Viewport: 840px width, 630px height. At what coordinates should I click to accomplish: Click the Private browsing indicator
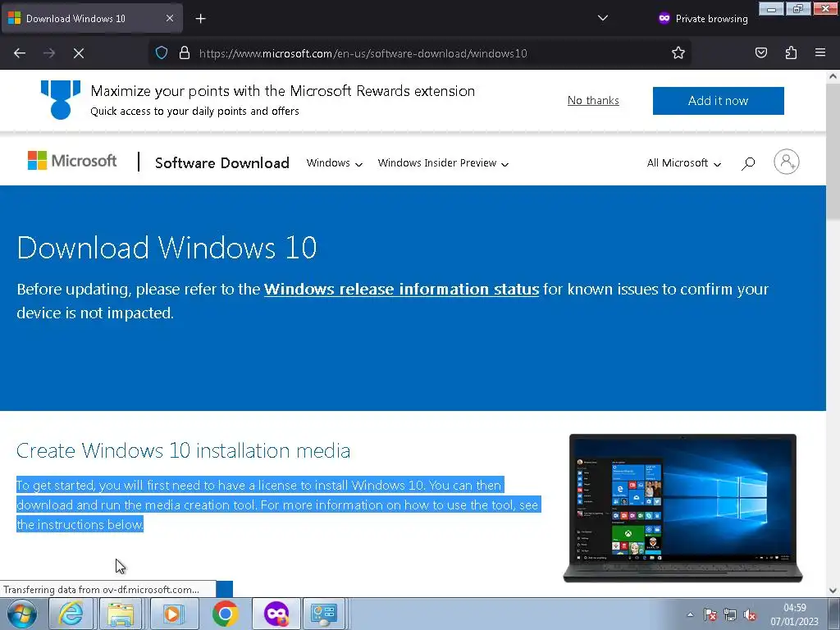tap(703, 19)
